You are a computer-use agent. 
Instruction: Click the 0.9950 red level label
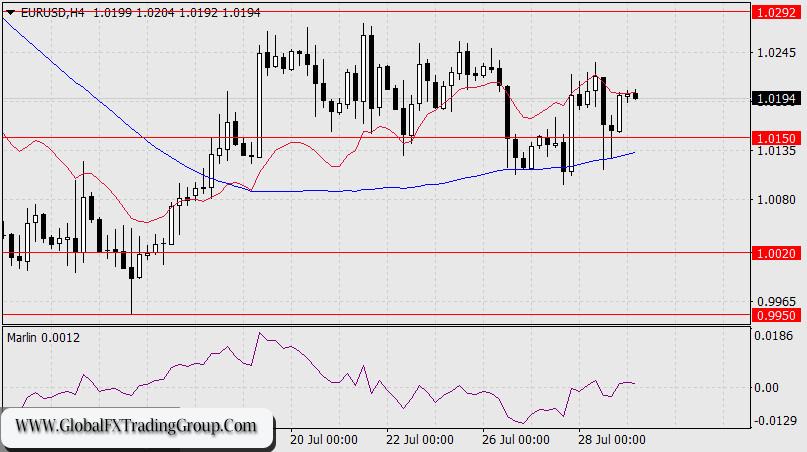(x=776, y=315)
